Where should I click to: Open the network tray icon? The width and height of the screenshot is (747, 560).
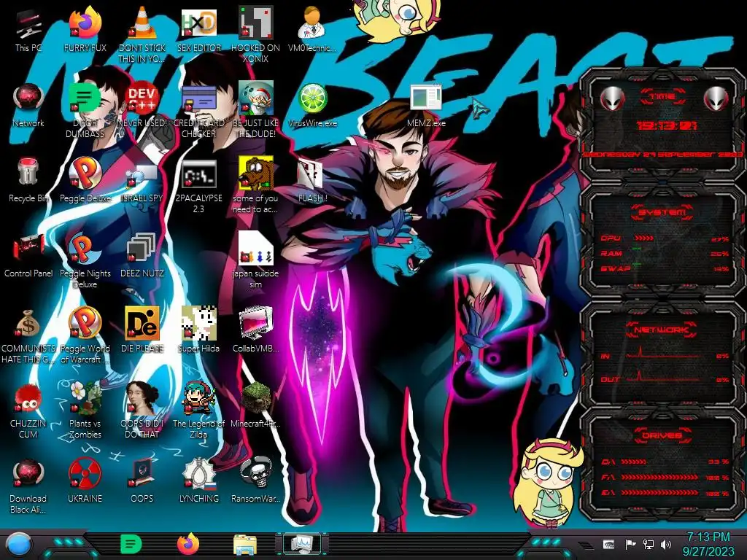point(649,544)
